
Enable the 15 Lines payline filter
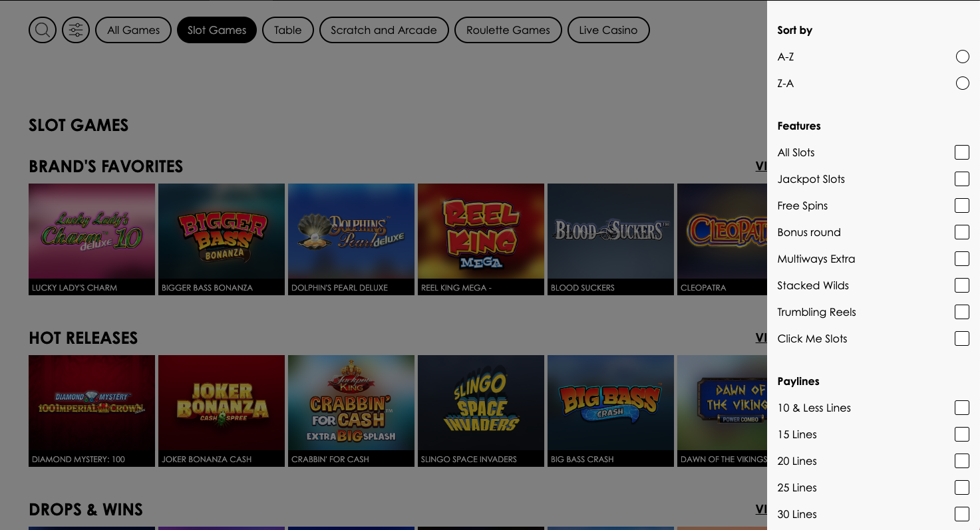(962, 434)
